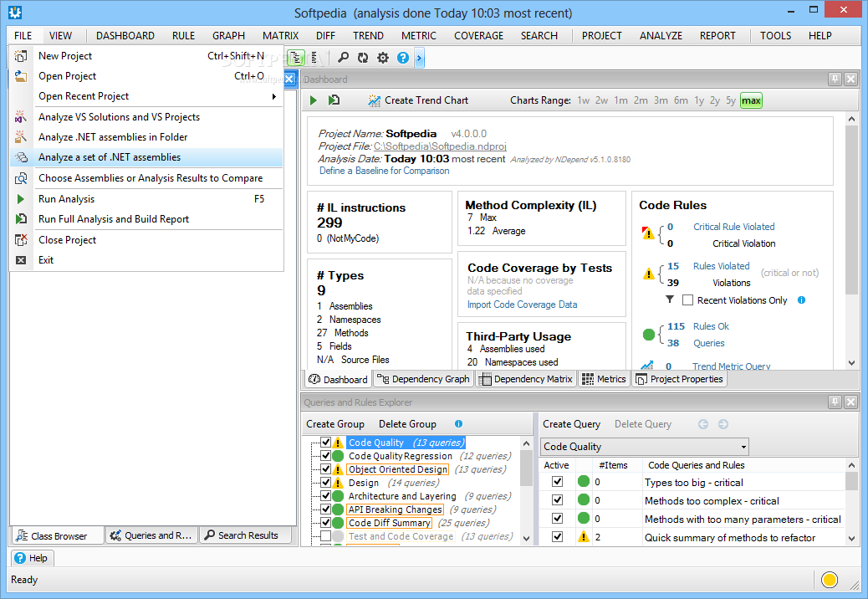Click the New Project menu icon

coord(20,56)
